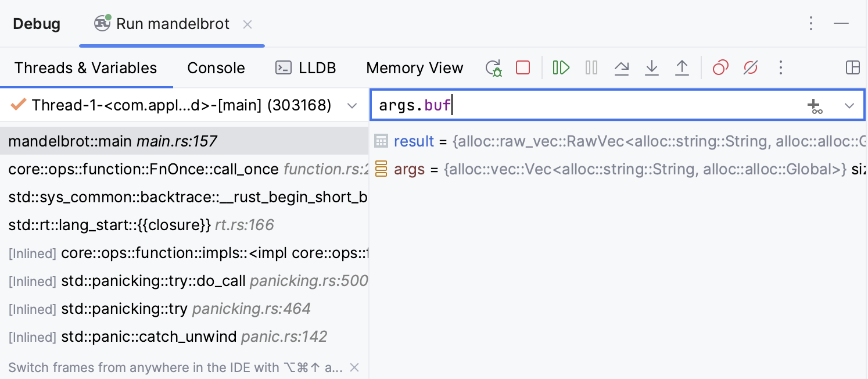Resume program execution
868x379 pixels.
[x=561, y=68]
